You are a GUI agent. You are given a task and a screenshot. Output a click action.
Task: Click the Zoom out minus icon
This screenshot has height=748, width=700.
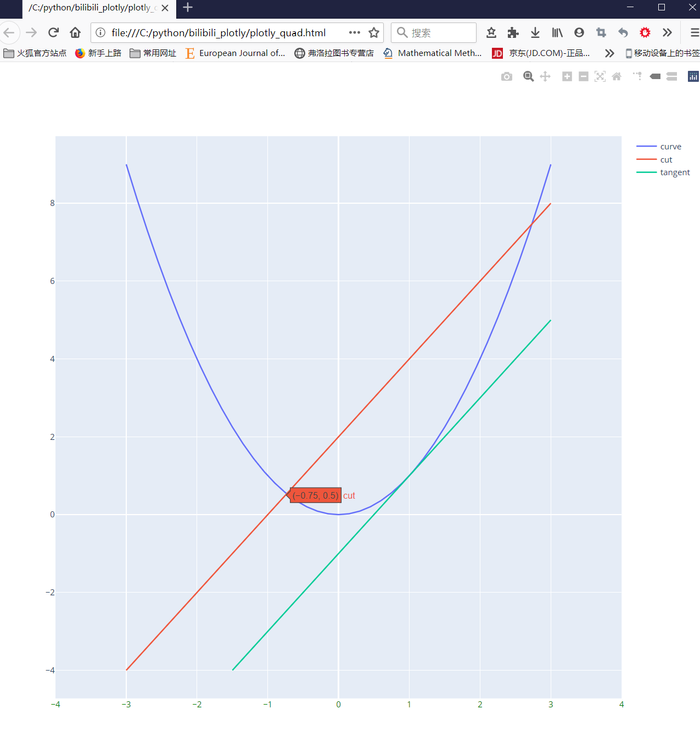(584, 76)
